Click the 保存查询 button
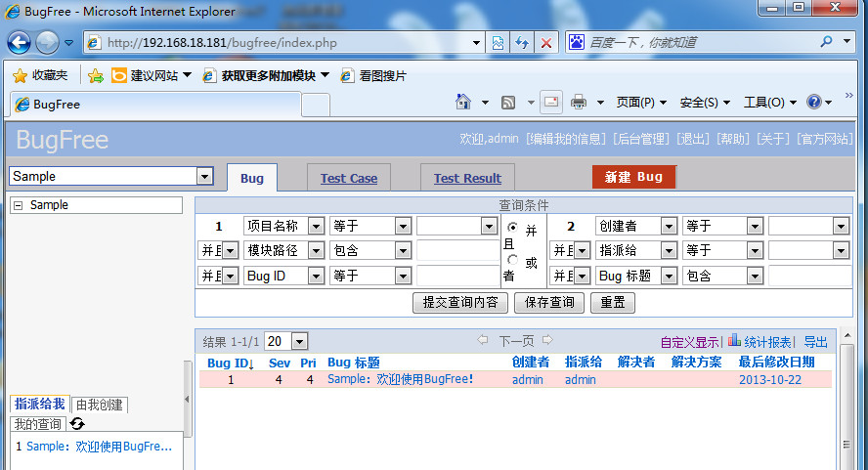Viewport: 868px width, 470px height. click(549, 302)
